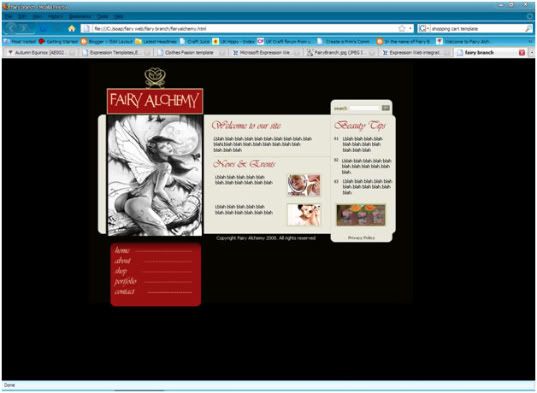Open the portfolio link in red menu

tap(125, 281)
